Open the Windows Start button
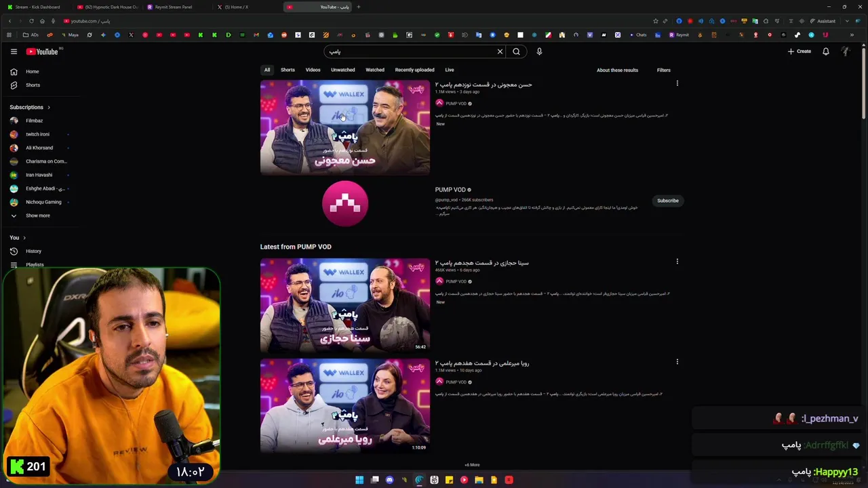 coord(359,480)
